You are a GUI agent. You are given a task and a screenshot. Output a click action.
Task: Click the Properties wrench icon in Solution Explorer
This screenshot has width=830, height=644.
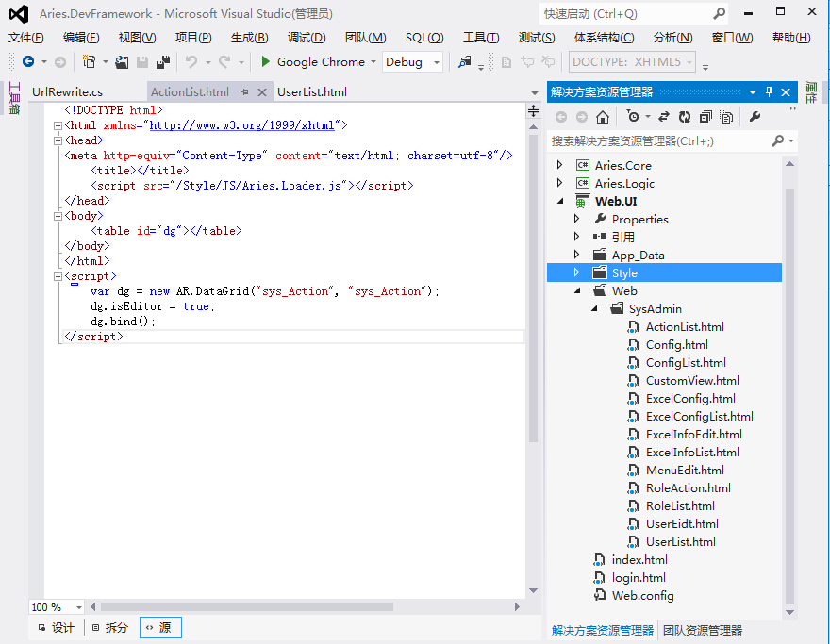click(x=755, y=117)
